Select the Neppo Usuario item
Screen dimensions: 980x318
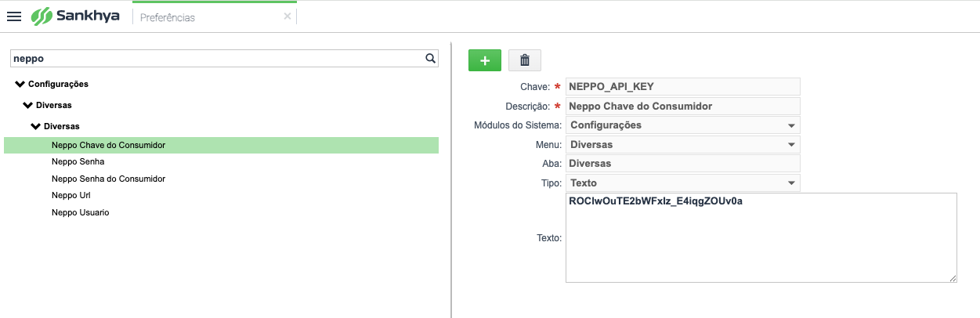pos(80,212)
